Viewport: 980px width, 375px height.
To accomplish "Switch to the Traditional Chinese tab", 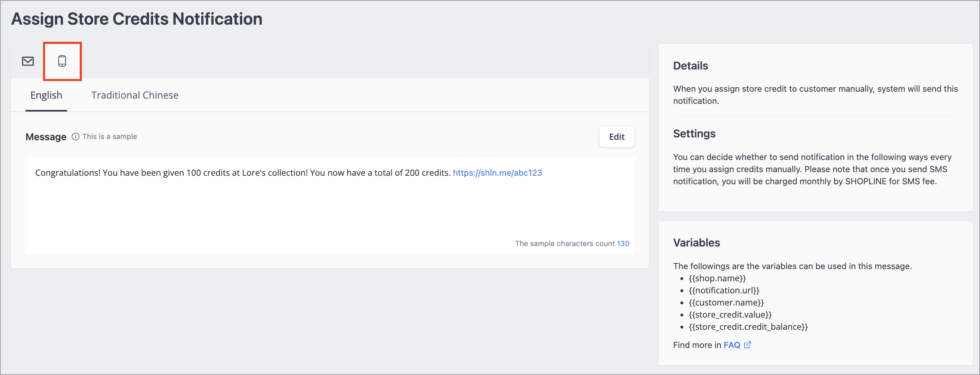I will pos(135,95).
